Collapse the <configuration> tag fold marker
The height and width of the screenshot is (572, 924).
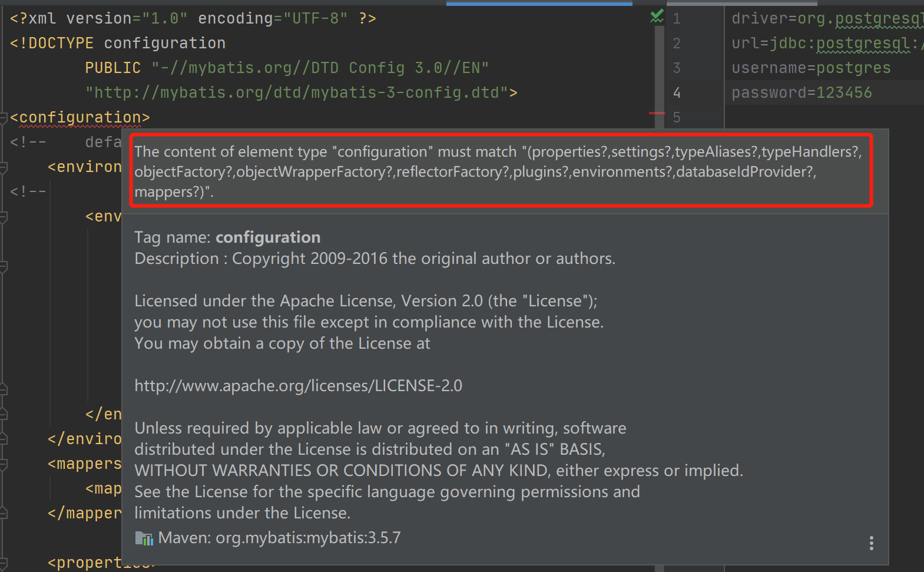tap(3, 118)
